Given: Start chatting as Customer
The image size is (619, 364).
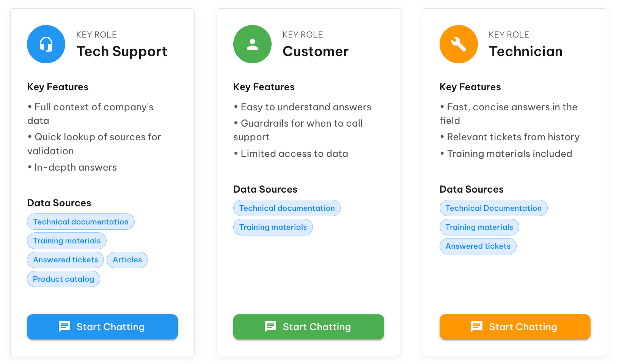Looking at the screenshot, I should pos(309,327).
